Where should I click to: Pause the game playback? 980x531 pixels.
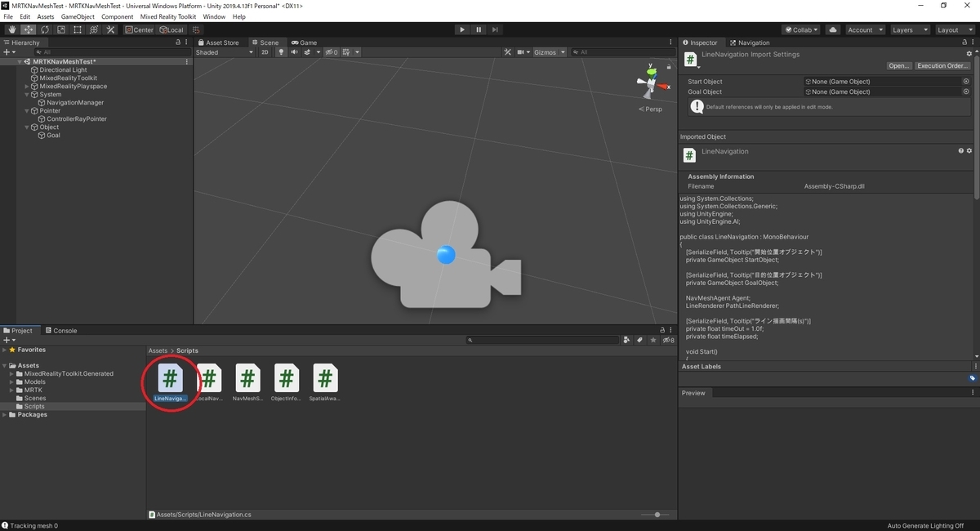click(x=479, y=29)
